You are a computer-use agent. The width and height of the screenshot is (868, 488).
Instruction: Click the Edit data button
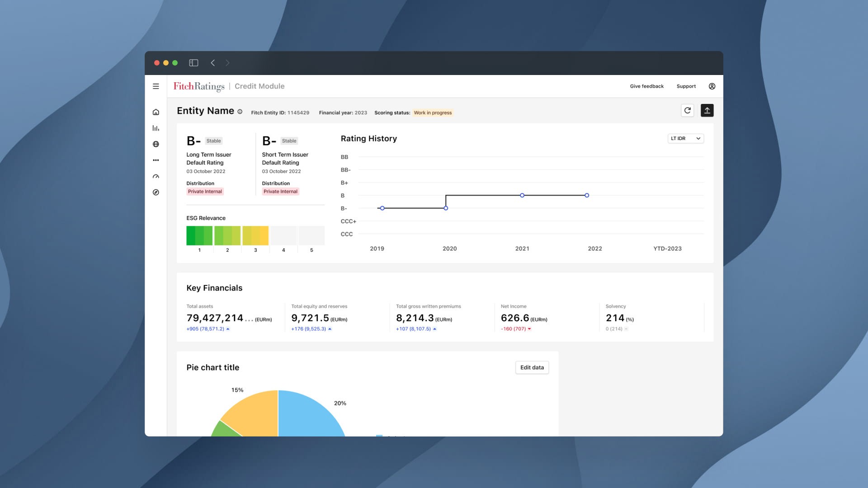point(532,367)
